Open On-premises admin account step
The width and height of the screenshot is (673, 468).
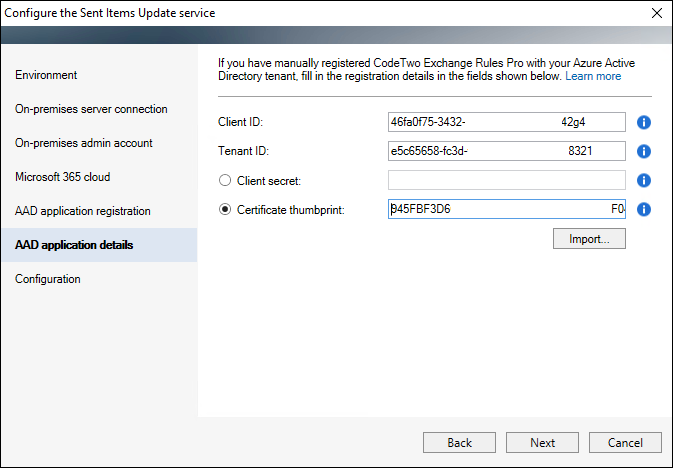(x=84, y=143)
